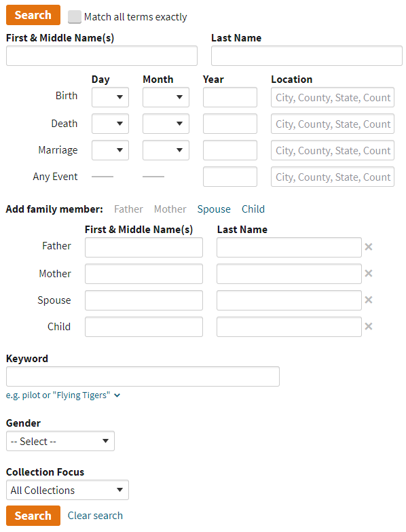
Task: Toggle Match all terms exactly checkbox
Action: click(x=75, y=16)
